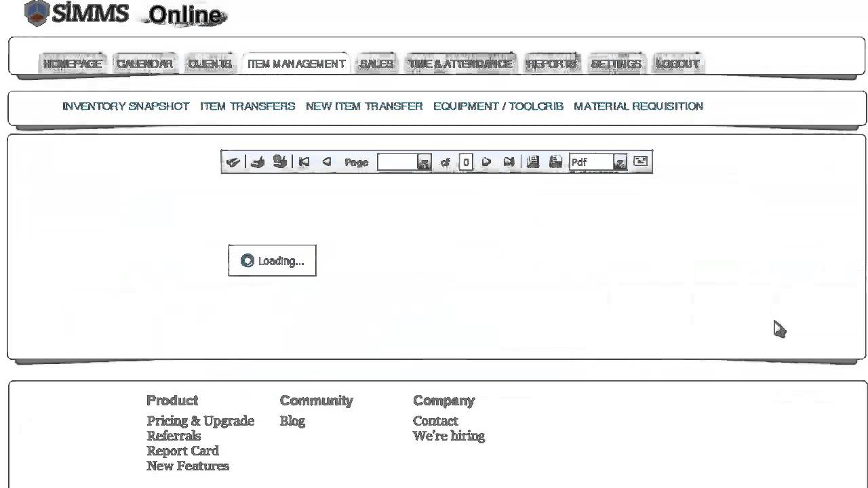Click the export to window disk icon
This screenshot has height=488, width=868.
tap(555, 162)
